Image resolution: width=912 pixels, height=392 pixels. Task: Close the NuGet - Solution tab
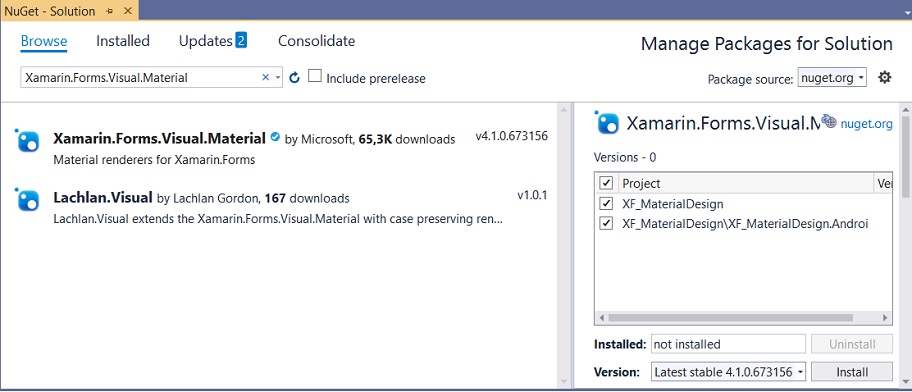click(128, 10)
